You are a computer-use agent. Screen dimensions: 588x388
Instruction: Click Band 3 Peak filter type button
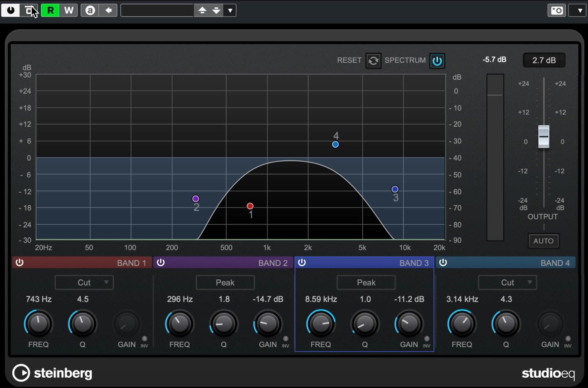(x=366, y=282)
